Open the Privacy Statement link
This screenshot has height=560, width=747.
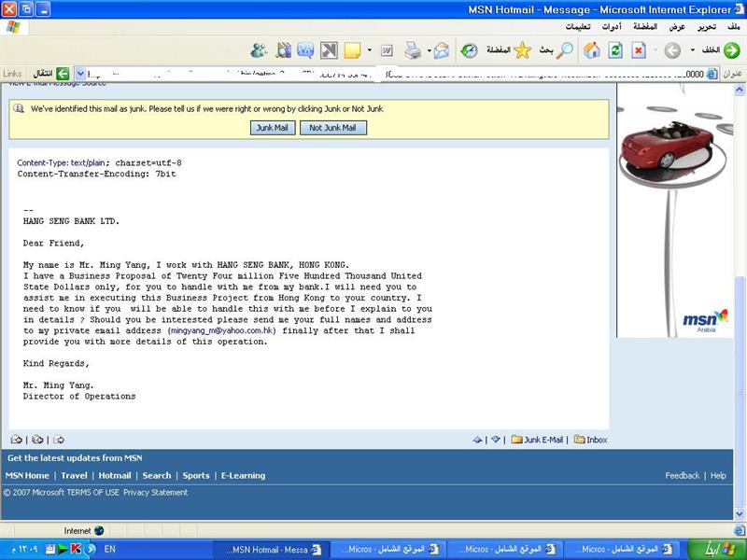point(156,493)
